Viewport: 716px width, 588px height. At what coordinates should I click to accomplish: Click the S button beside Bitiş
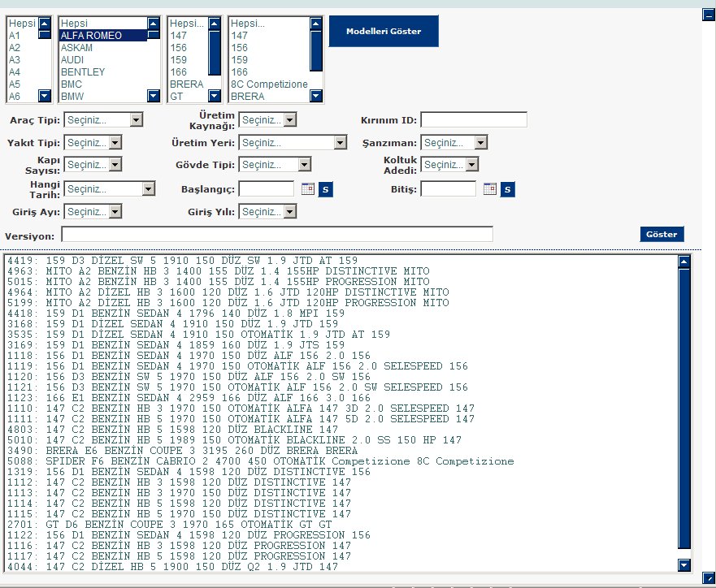pyautogui.click(x=507, y=189)
